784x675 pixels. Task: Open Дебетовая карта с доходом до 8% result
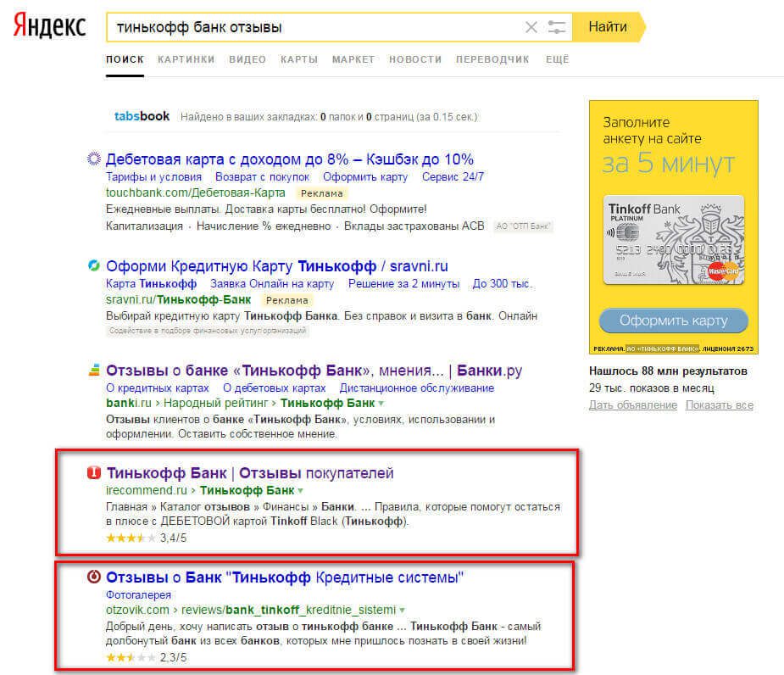coord(290,159)
